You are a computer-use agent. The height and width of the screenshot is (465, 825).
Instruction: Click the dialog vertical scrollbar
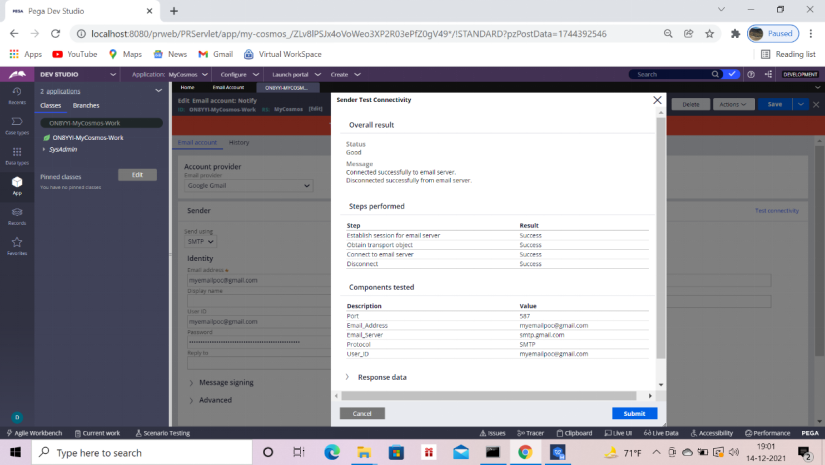point(661,238)
